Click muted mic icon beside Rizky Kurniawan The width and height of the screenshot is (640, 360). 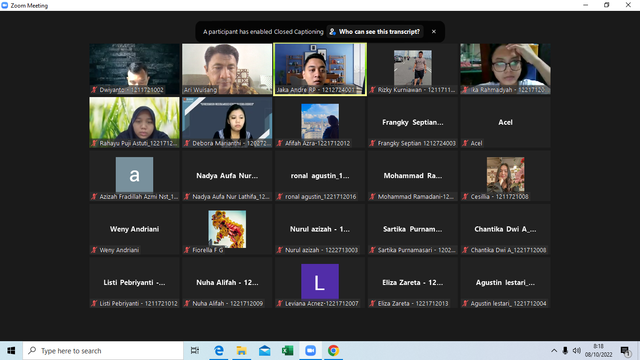[372, 90]
